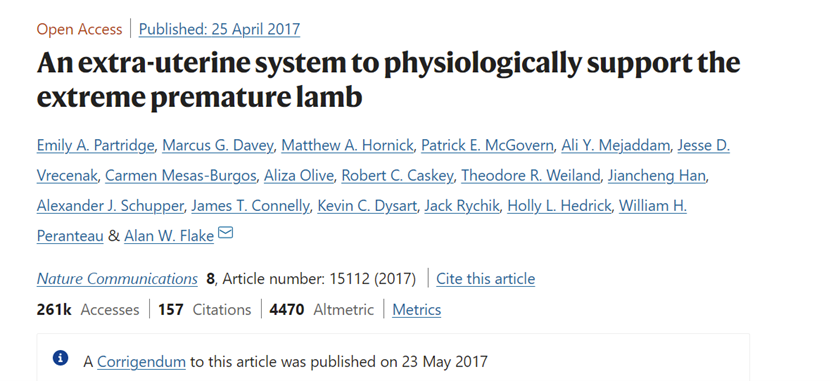Open Theodore R. Weiland author link
The height and width of the screenshot is (381, 831).
coord(531,175)
